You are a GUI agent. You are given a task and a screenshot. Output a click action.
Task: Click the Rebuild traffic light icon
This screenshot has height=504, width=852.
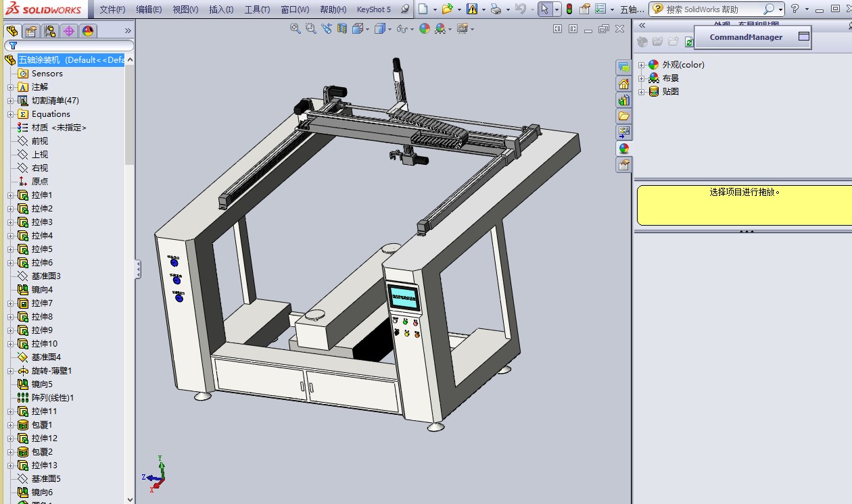569,9
